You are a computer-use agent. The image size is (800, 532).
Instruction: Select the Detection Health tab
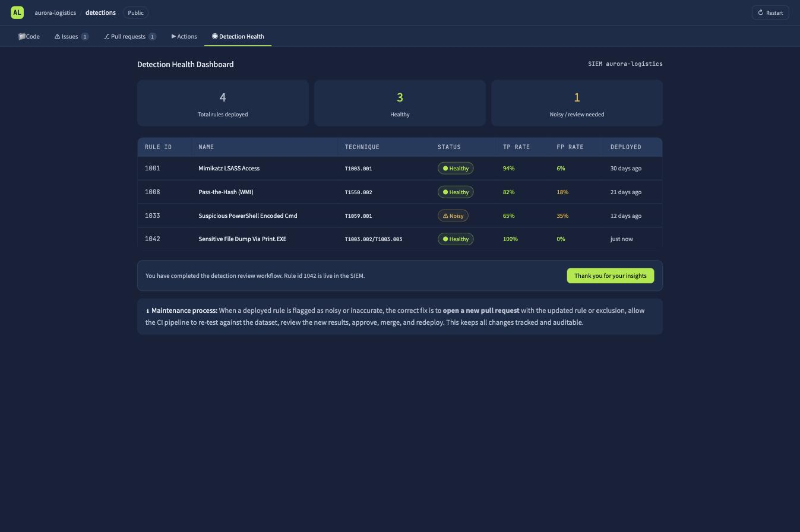point(238,36)
